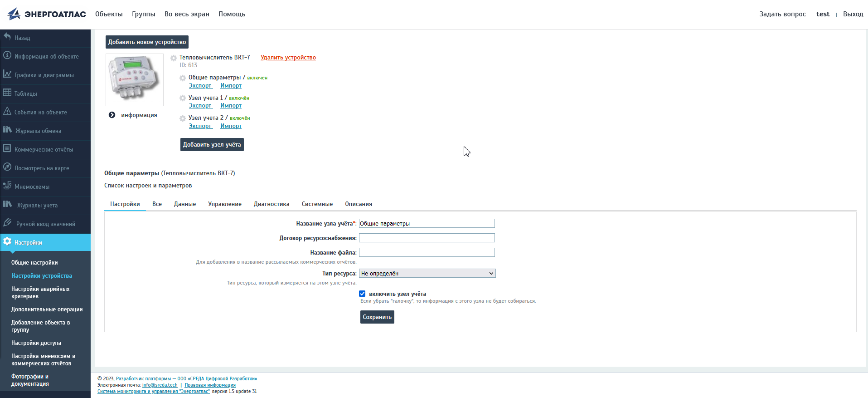The height and width of the screenshot is (398, 868).
Task: Click the back arrow icon in sidebar
Action: [x=7, y=37]
